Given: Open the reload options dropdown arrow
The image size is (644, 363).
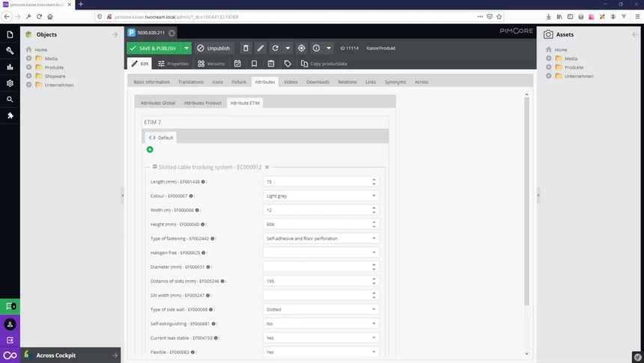Looking at the screenshot, I should (x=288, y=48).
